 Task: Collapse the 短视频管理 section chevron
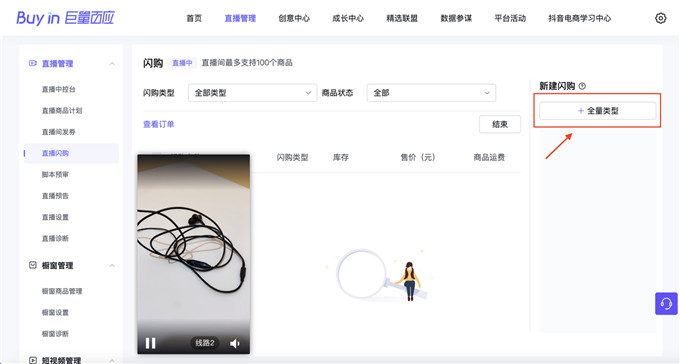click(x=112, y=361)
